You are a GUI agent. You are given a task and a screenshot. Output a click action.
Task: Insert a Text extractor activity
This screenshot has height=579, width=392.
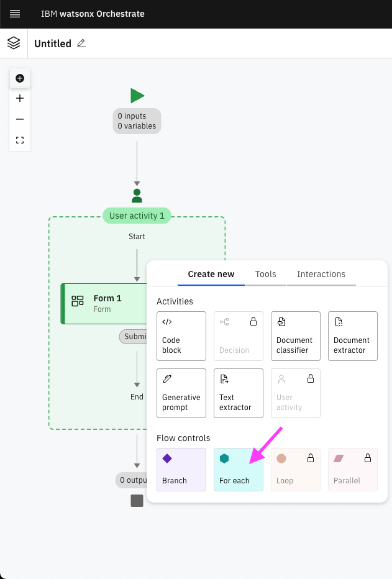(x=239, y=393)
